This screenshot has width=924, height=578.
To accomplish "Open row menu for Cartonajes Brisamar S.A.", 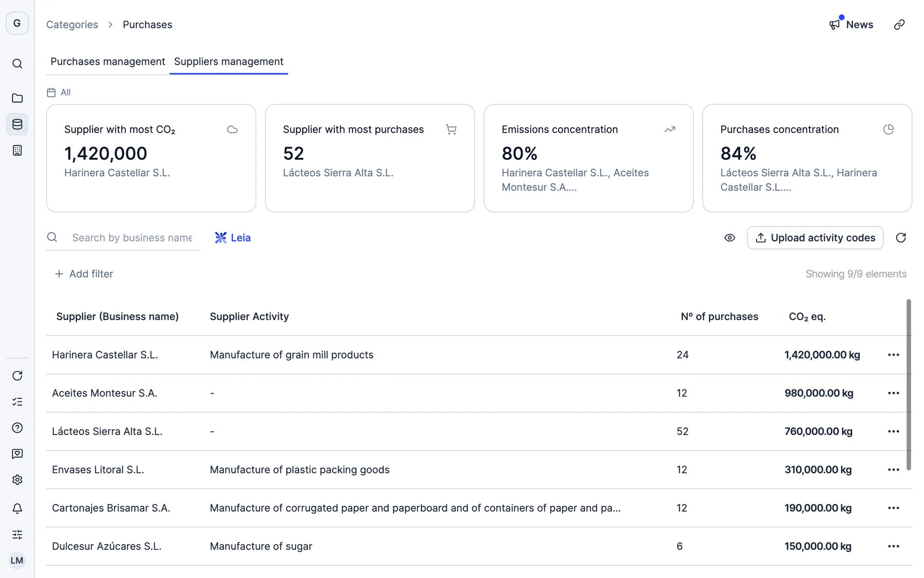I will pos(893,508).
